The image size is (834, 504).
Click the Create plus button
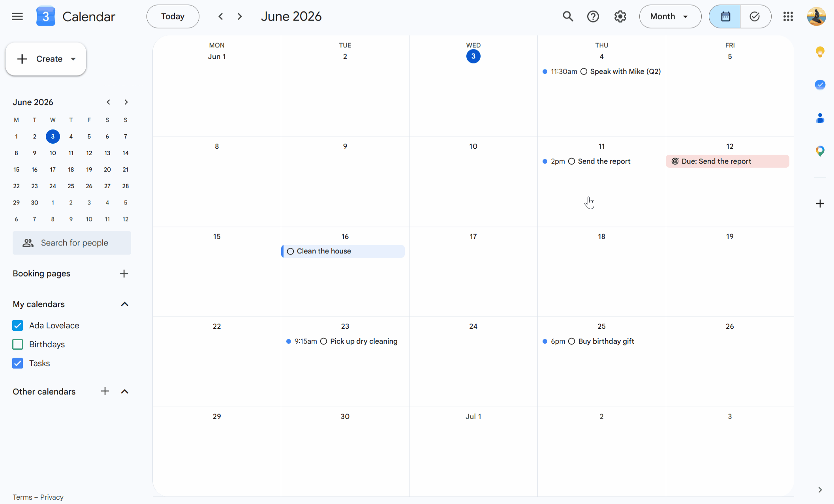(x=22, y=59)
